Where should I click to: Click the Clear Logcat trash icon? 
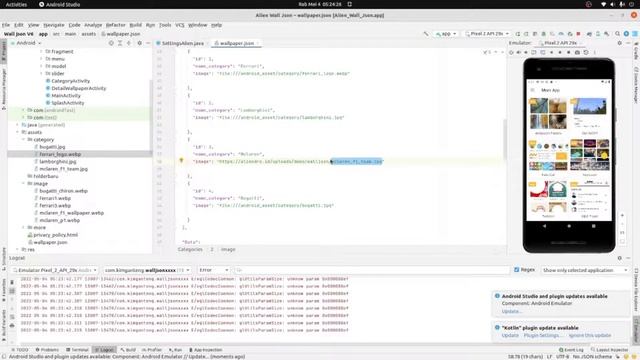(12, 282)
